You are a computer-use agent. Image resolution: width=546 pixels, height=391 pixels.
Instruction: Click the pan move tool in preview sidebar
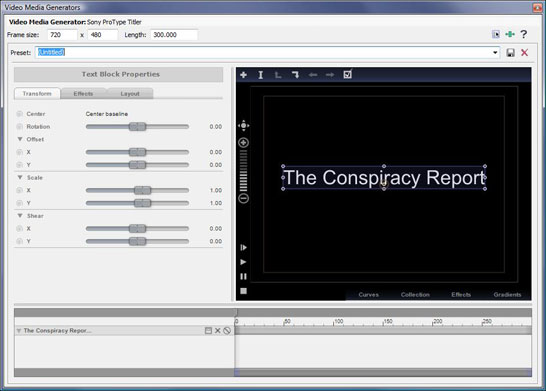click(x=243, y=125)
